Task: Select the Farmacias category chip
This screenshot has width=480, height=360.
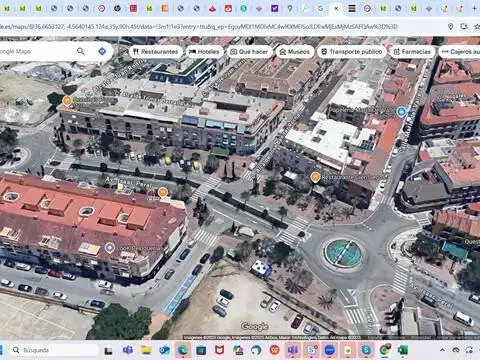Action: [x=412, y=52]
